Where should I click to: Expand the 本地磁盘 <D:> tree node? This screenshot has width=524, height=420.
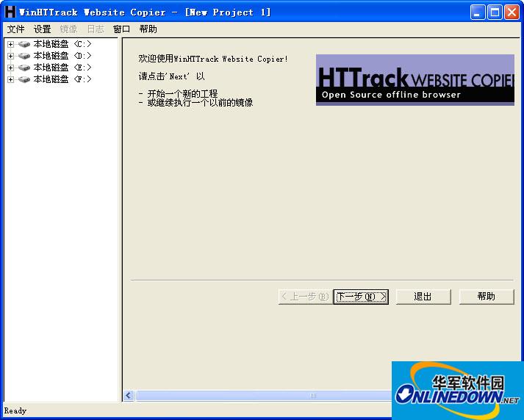tap(11, 56)
